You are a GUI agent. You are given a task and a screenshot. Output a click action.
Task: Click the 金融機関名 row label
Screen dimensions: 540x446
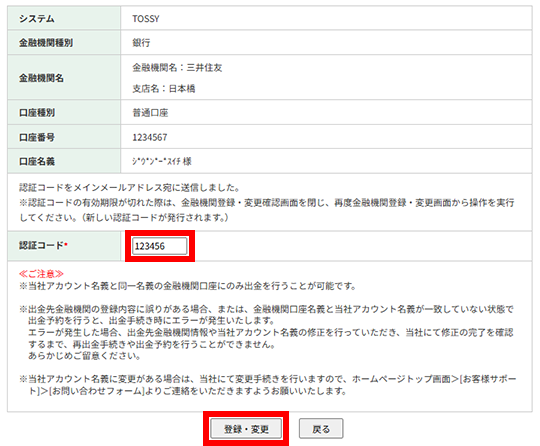[x=41, y=78]
